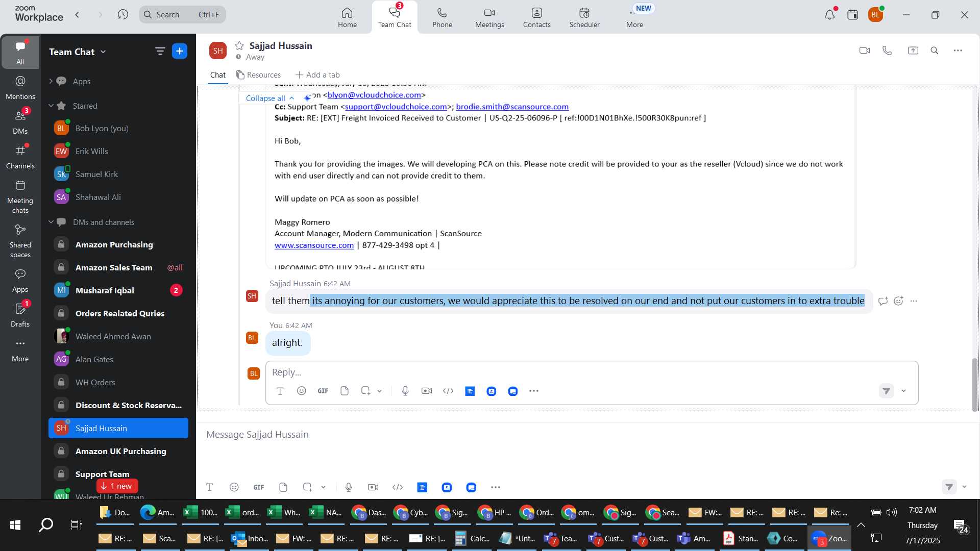The image size is (980, 551).
Task: Open screenshot dropdown arrow in main message toolbar
Action: tap(324, 487)
